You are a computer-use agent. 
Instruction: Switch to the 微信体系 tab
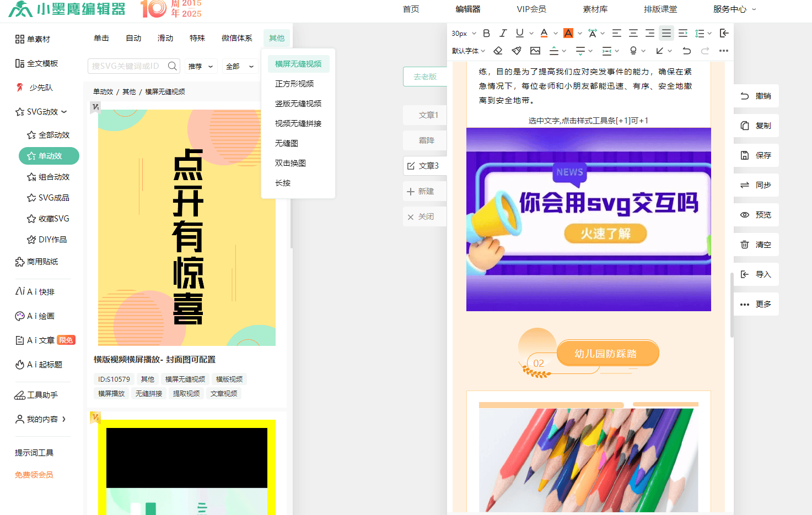pyautogui.click(x=236, y=38)
